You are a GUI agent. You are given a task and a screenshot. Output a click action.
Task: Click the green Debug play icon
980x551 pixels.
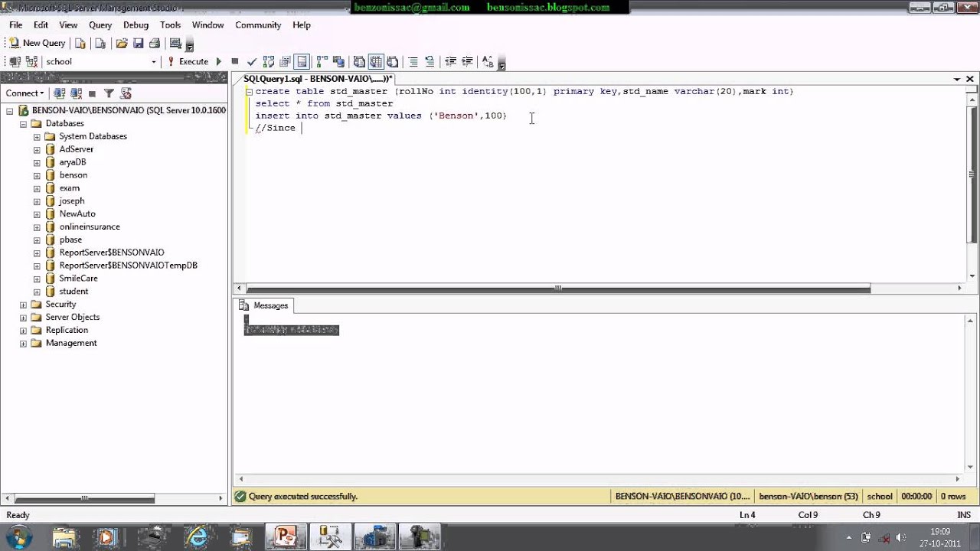(219, 62)
